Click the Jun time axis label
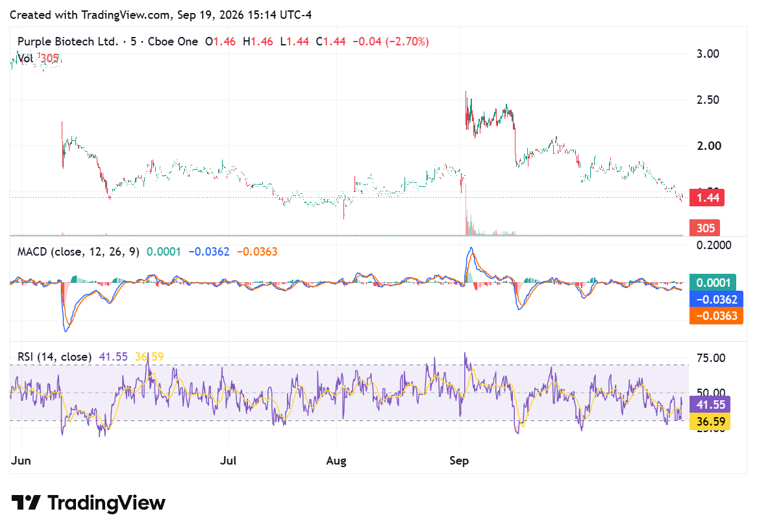The image size is (757, 532). [21, 461]
